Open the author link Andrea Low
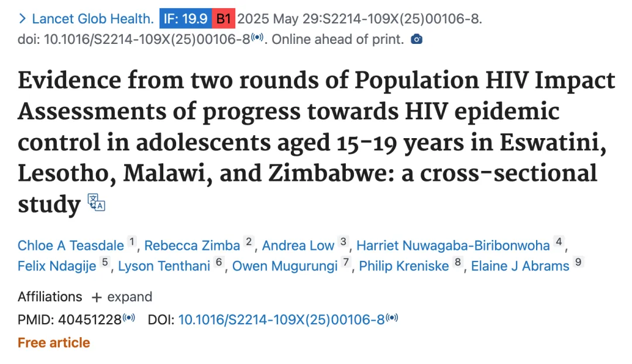This screenshot has width=632, height=364. coord(298,245)
